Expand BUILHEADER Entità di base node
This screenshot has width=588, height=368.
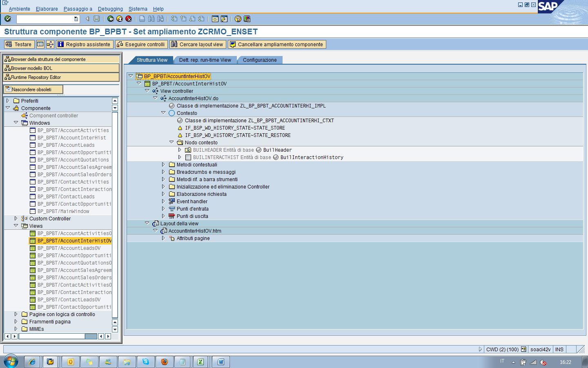coord(180,150)
